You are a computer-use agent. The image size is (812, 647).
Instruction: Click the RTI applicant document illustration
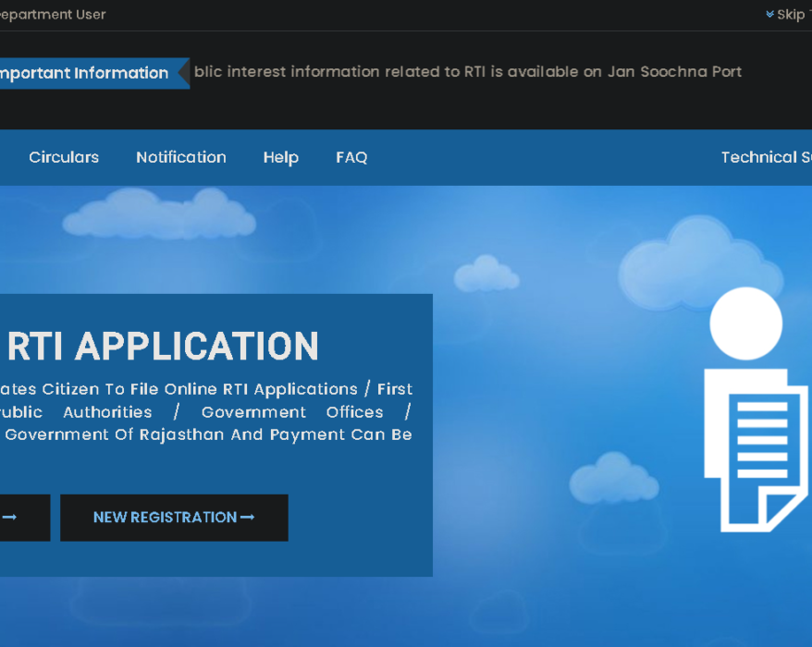coord(754,448)
